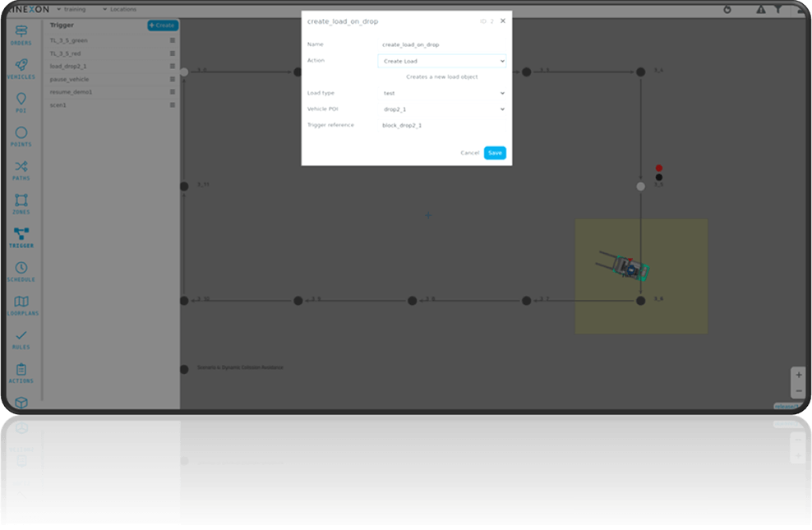The image size is (812, 530).
Task: Open the Vehicle POI dropdown
Action: coord(442,109)
